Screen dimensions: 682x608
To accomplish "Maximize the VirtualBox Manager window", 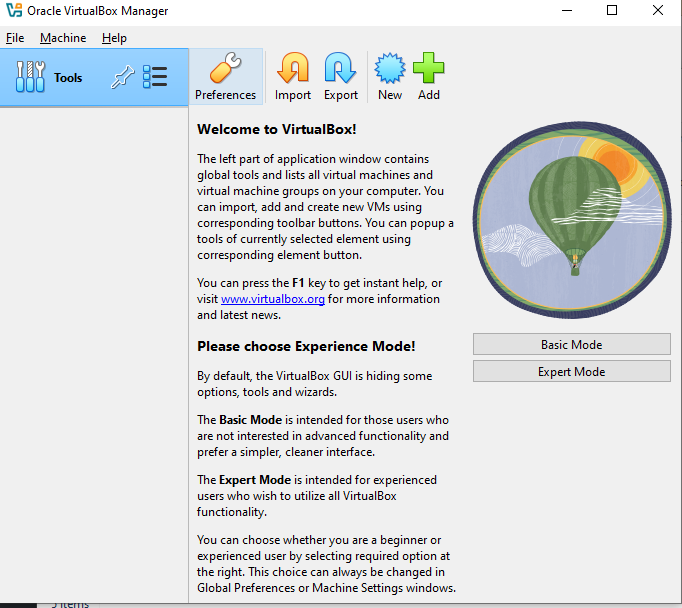I will click(x=612, y=11).
